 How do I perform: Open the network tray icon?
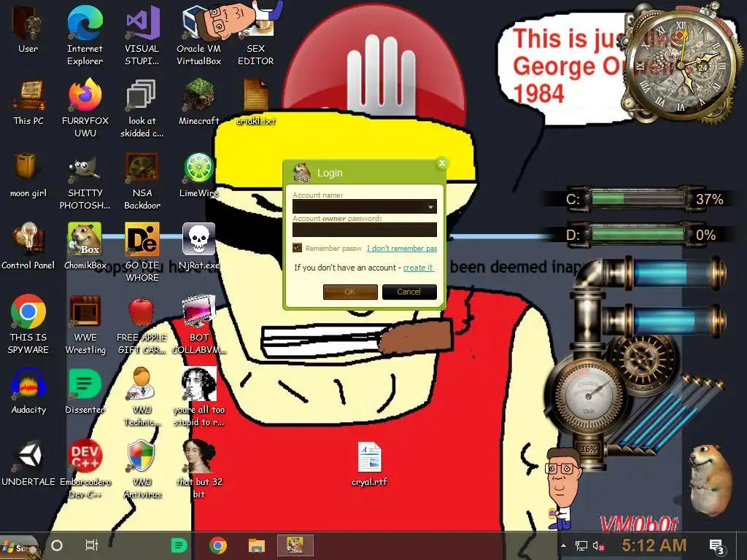(x=581, y=545)
